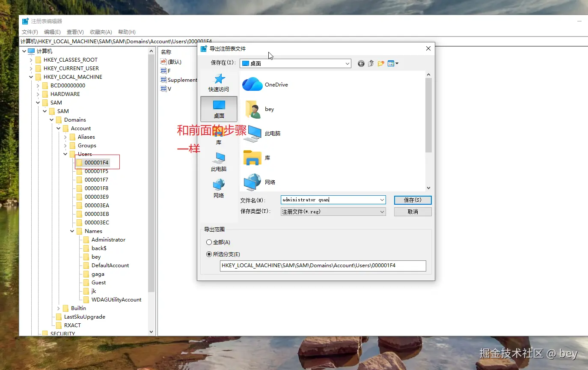588x370 pixels.
Task: Open the 保存类型 file type dropdown
Action: [333, 212]
